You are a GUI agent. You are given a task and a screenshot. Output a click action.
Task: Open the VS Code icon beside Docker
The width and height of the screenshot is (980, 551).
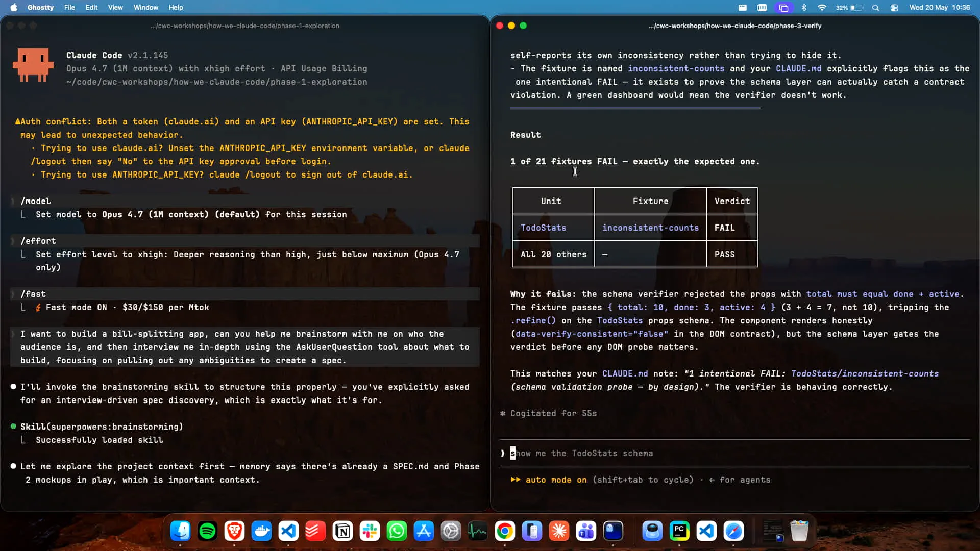tap(288, 531)
